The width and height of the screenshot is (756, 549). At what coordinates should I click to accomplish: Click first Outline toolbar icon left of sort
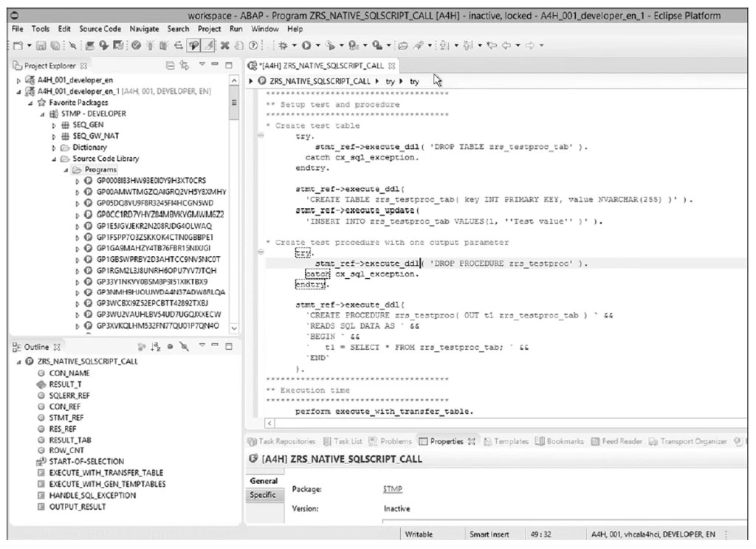pos(141,347)
